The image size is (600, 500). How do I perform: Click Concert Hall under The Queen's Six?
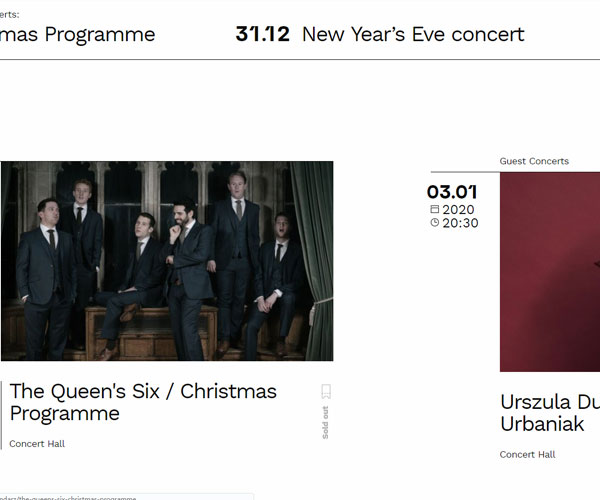tap(37, 444)
